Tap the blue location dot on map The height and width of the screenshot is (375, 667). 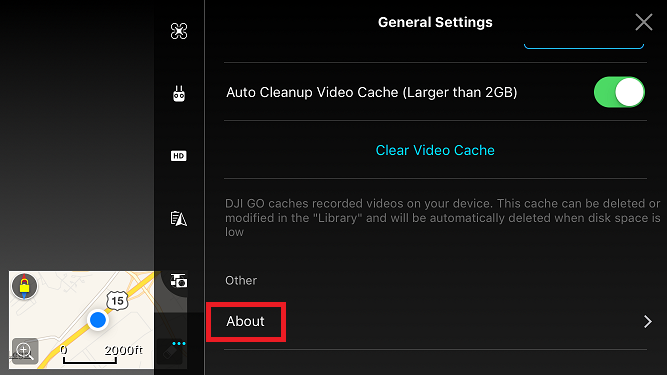98,320
